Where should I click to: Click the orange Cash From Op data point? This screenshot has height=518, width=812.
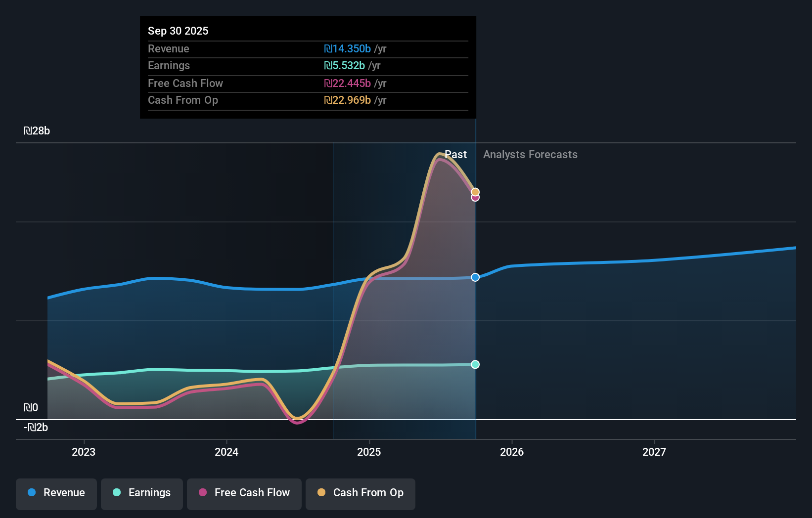(475, 192)
